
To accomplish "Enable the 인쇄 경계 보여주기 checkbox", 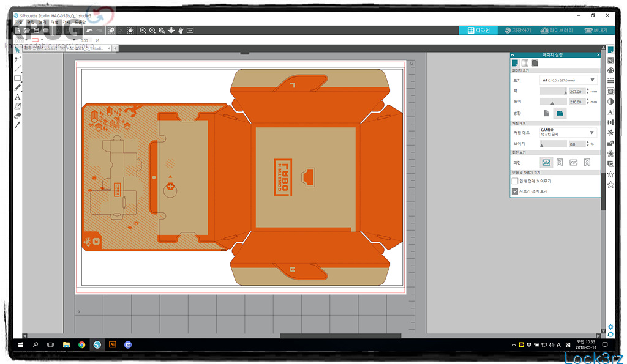I will [x=515, y=181].
